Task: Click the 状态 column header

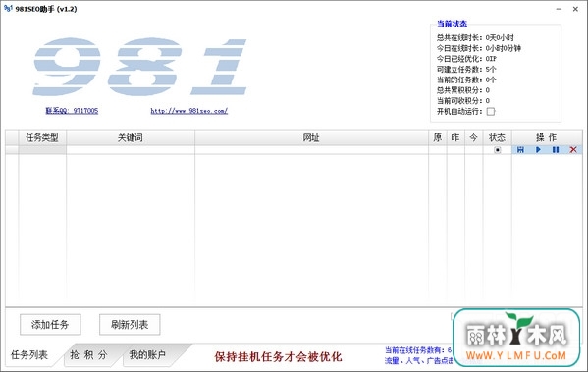Action: pos(498,137)
